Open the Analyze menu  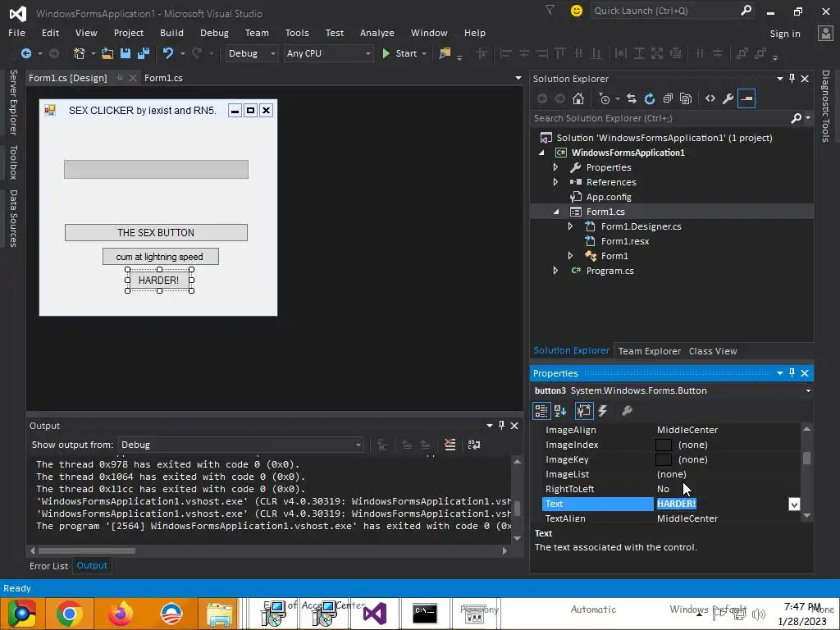(377, 33)
